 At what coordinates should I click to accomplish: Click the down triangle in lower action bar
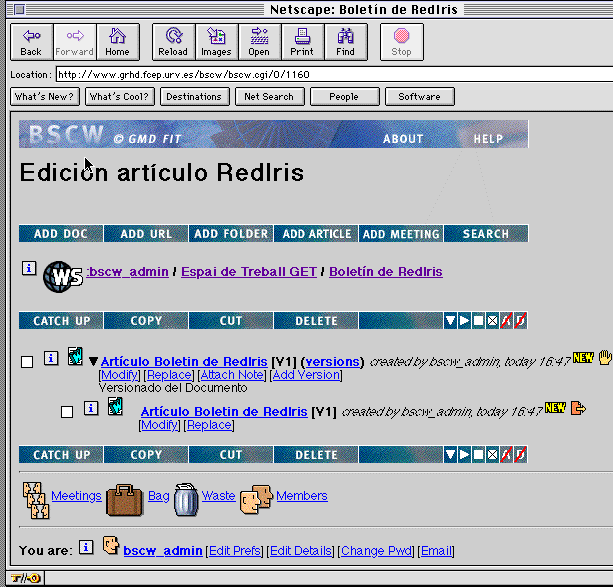[x=451, y=454]
